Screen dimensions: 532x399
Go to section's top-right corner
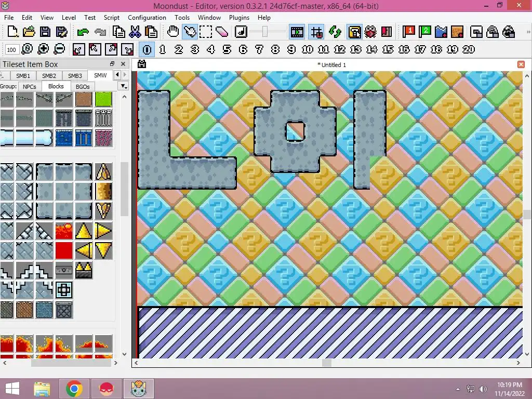[111, 49]
